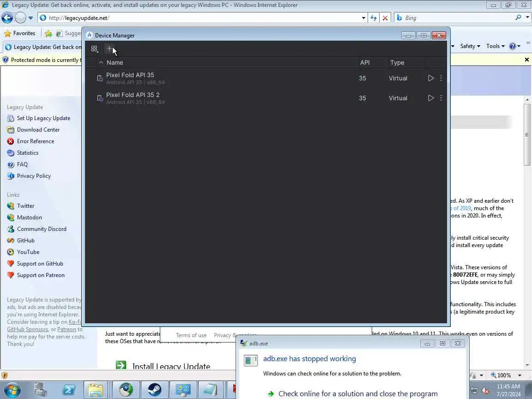Open Support on Patreon link
This screenshot has width=532, height=399.
pos(41,275)
